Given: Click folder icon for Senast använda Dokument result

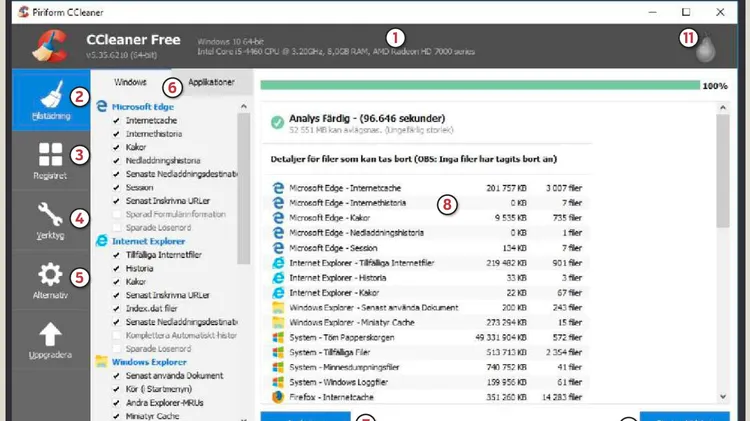Looking at the screenshot, I should click(278, 307).
